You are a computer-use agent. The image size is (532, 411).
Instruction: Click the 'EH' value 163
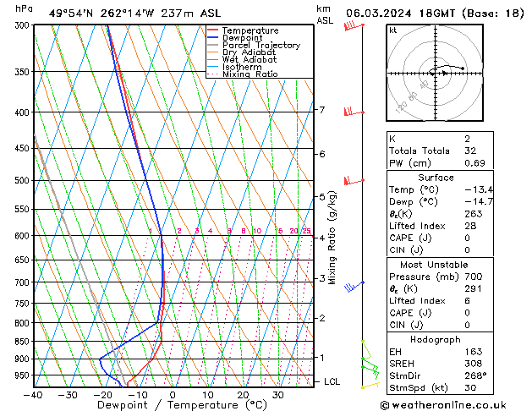pyautogui.click(x=474, y=352)
